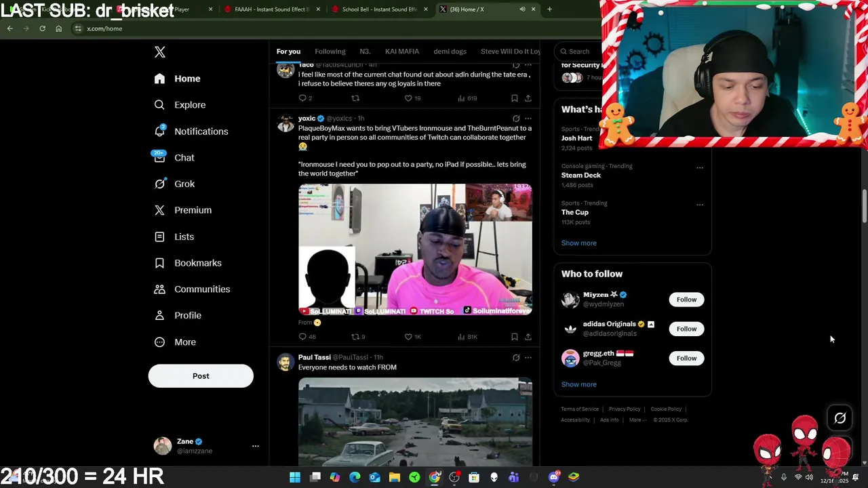868x488 pixels.
Task: Open Grok action on Paul Tassi post
Action: 516,357
